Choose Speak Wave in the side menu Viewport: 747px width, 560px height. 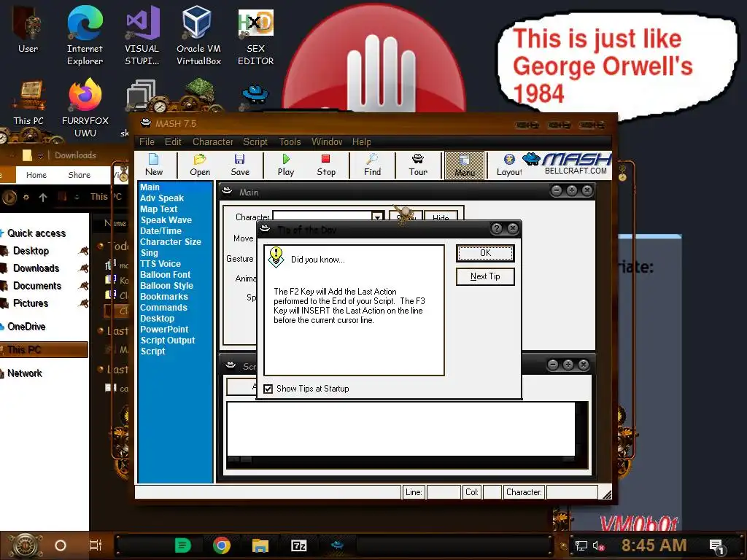[x=166, y=220]
